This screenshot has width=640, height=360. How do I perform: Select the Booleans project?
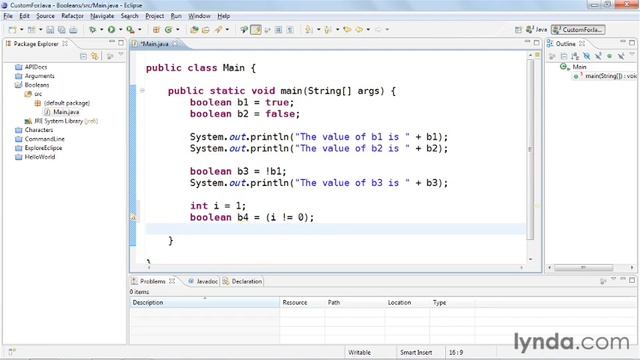(36, 85)
